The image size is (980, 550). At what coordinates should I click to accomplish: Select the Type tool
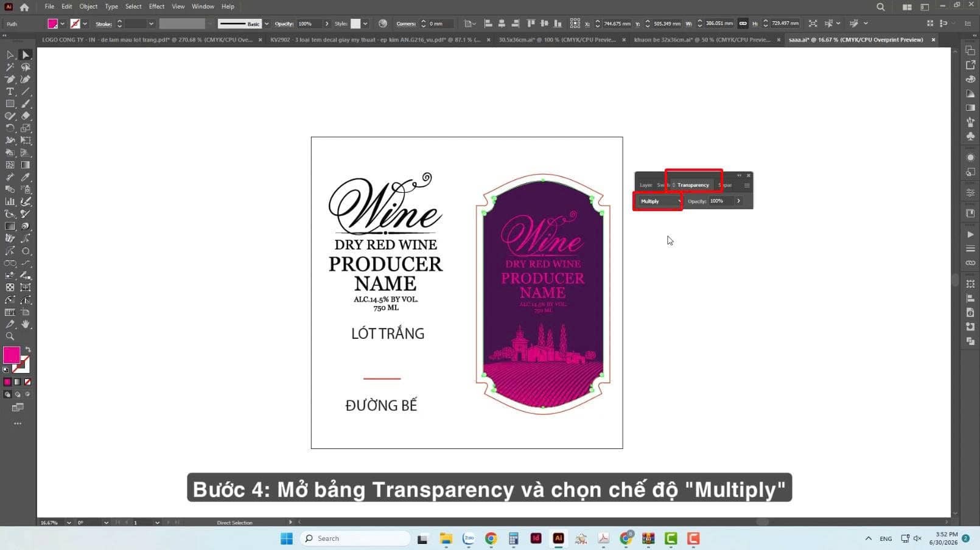[10, 91]
